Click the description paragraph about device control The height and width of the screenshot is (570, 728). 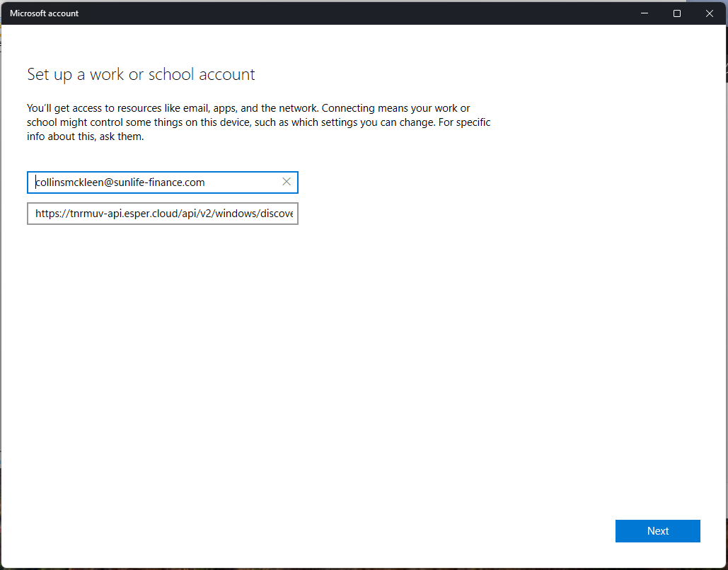tap(258, 122)
